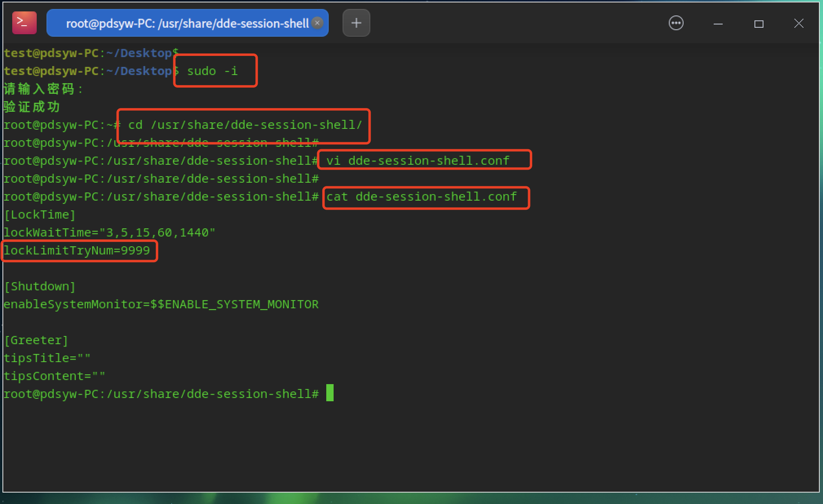Click the lockLimitTryNum=9999 line
Screen dimensions: 823x504
pyautogui.click(x=77, y=250)
